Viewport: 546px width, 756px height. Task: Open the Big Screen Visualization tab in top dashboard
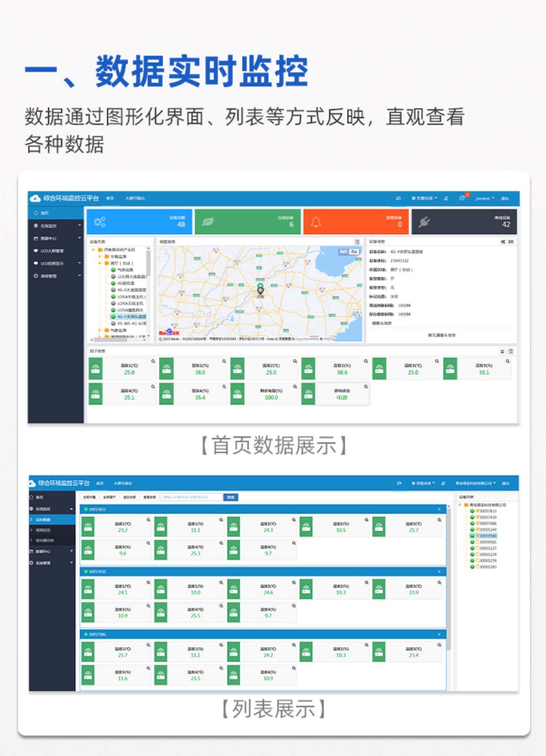coord(135,198)
